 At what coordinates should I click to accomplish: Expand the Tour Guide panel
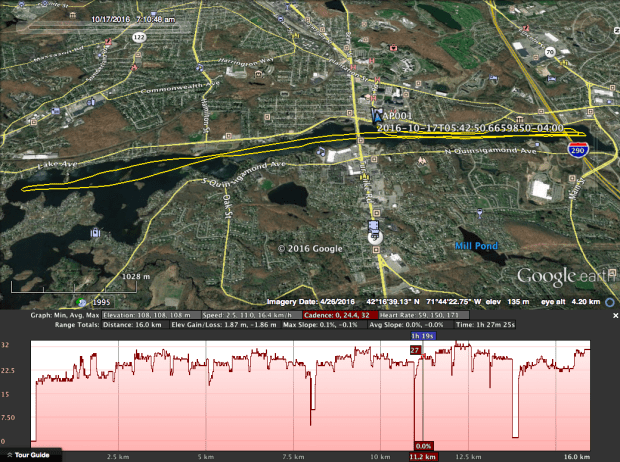point(32,455)
